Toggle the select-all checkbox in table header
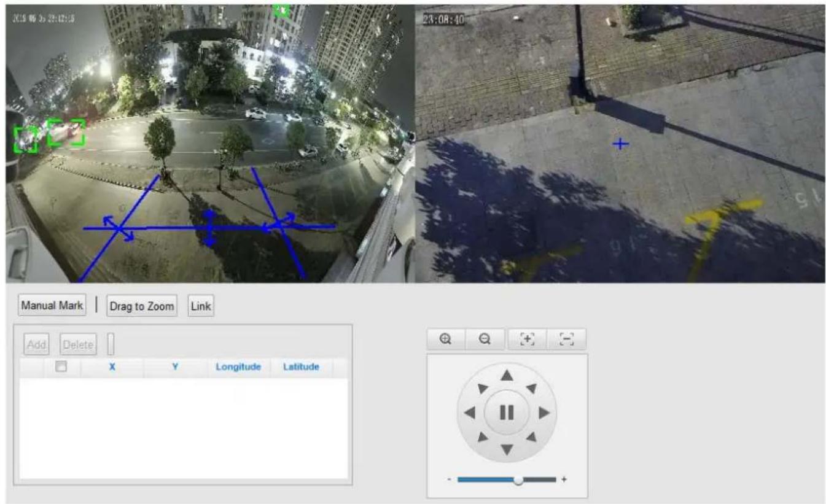Screen dimensions: 826x504 pyautogui.click(x=61, y=366)
